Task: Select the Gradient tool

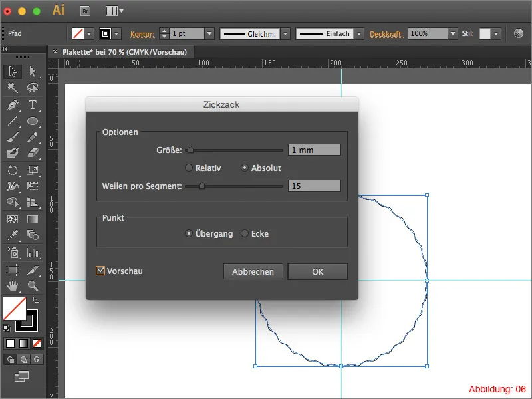Action: coord(33,219)
